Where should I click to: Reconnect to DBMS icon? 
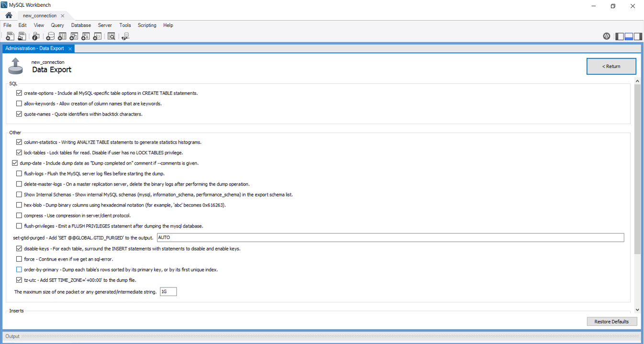click(125, 36)
